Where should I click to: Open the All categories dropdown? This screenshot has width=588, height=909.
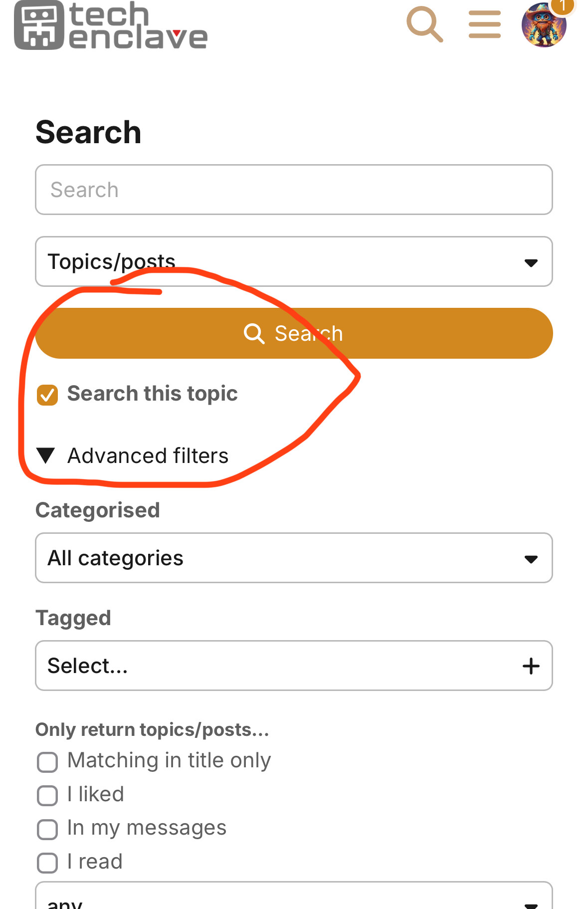pos(294,558)
